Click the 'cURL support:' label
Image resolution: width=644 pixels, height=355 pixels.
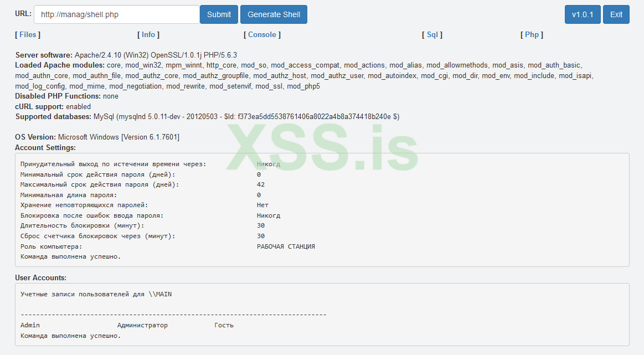point(39,106)
